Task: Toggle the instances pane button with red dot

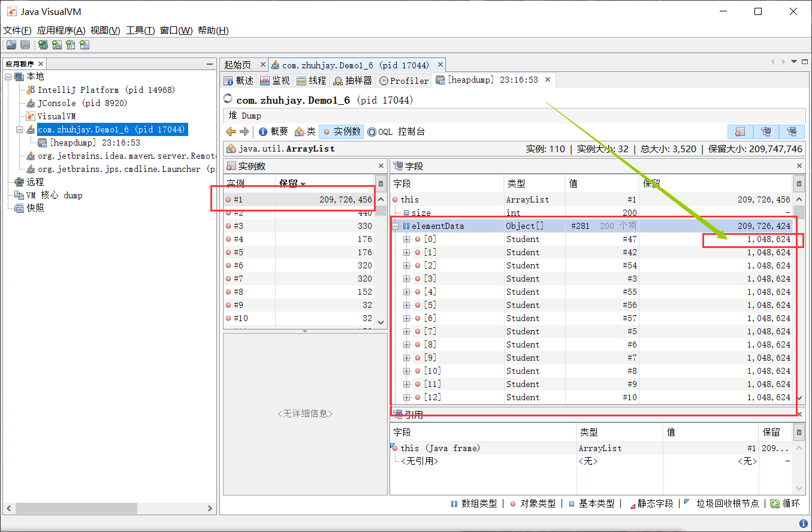Action: tap(739, 132)
